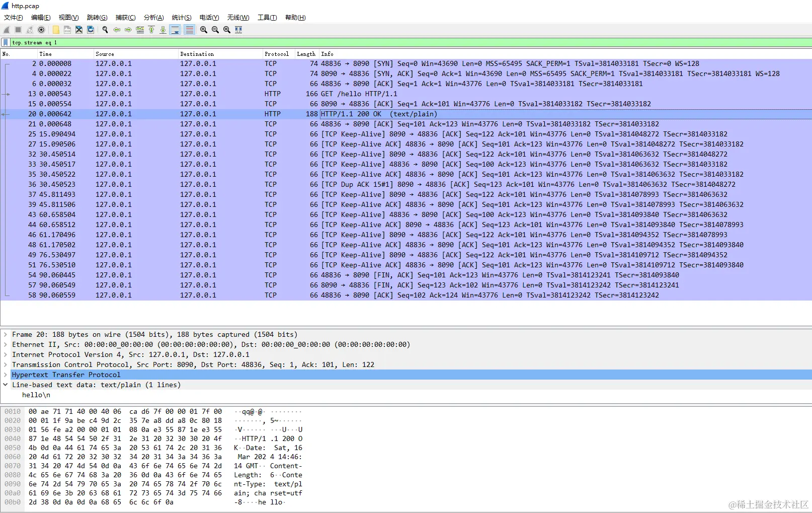
Task: Open the 分析(A) menu
Action: click(153, 18)
